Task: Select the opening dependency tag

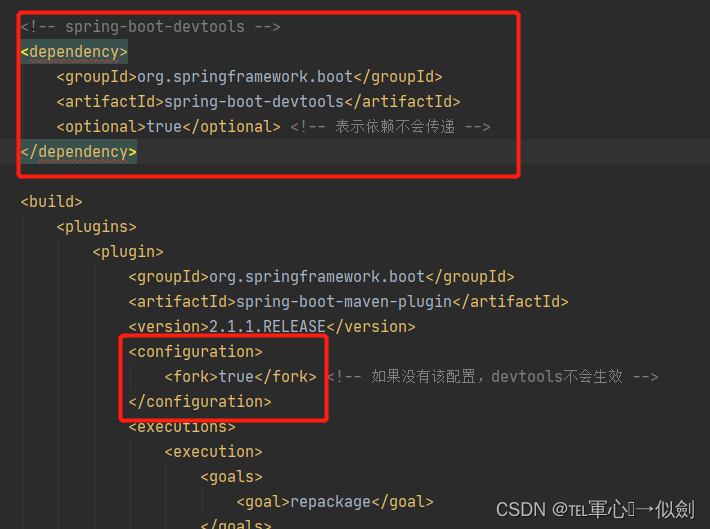Action: (x=74, y=52)
